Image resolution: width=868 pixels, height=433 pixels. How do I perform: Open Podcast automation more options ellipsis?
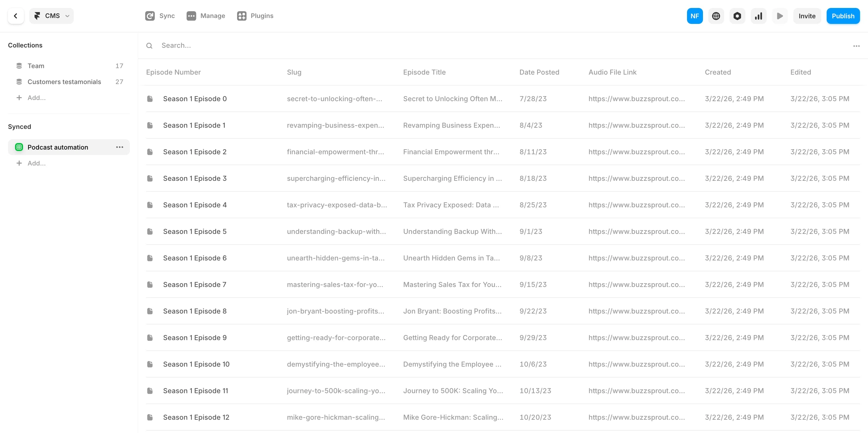tap(119, 147)
